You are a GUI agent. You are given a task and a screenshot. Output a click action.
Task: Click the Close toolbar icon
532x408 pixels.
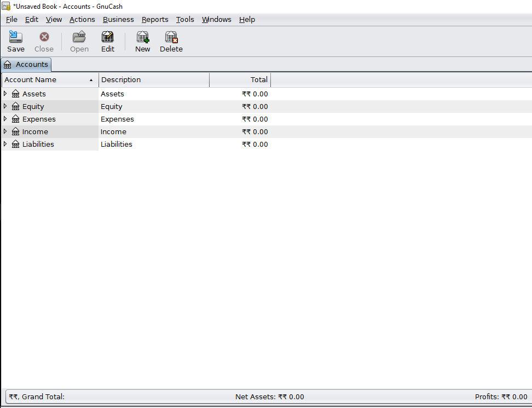(x=44, y=37)
